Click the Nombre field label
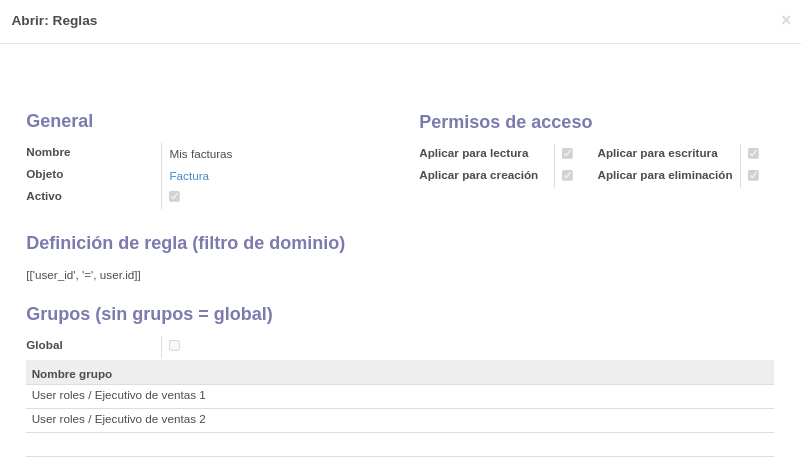 coord(48,152)
